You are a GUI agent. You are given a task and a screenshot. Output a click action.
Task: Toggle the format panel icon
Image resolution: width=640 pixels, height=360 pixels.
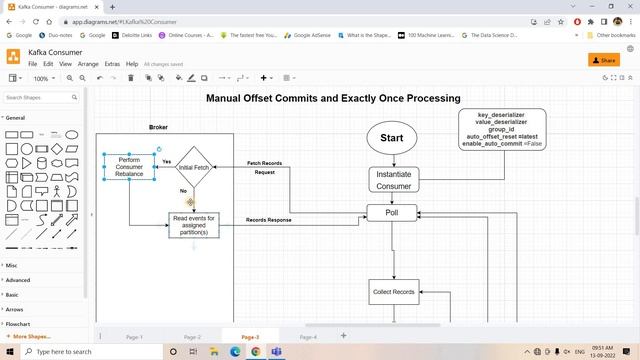click(x=622, y=78)
